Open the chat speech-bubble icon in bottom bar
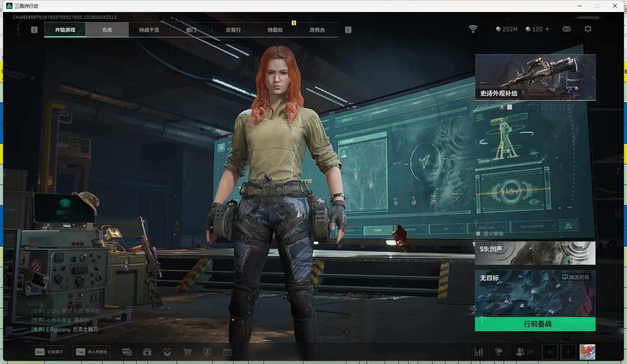The image size is (627, 364). coord(127,352)
